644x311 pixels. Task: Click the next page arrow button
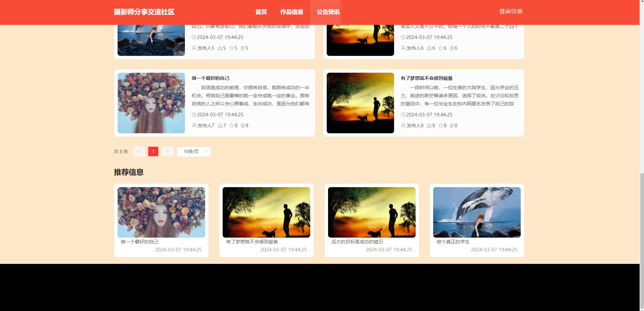[x=168, y=151]
